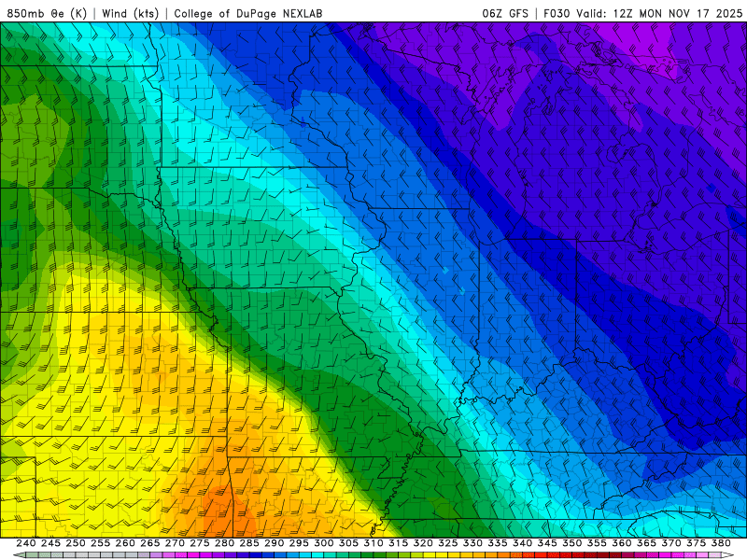This screenshot has width=747, height=560.
Task: Click the 270 legend value
Action: tap(175, 543)
